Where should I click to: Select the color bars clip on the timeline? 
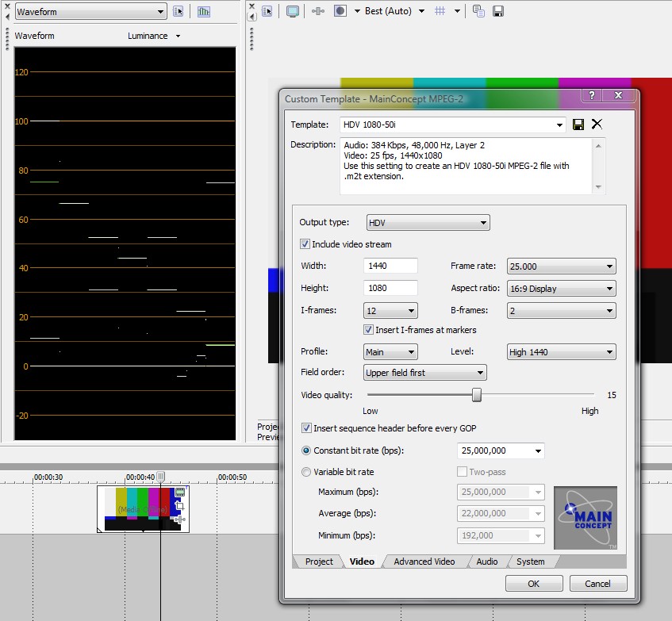pos(143,509)
